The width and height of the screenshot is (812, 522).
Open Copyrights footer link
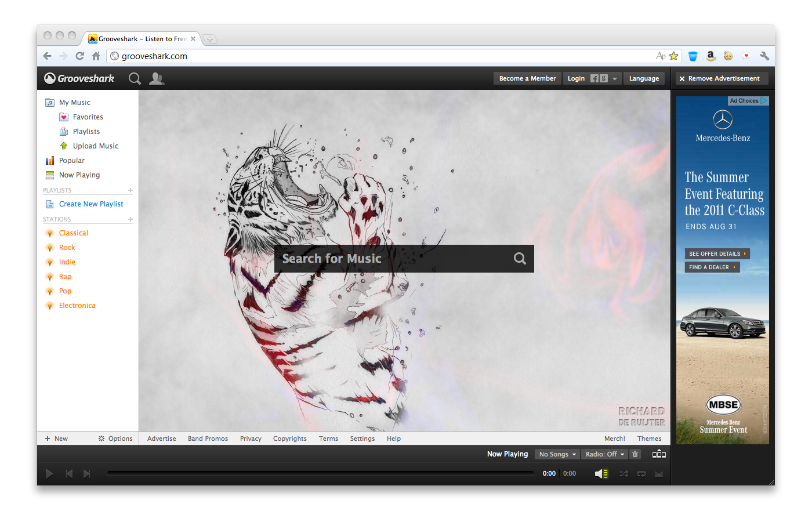pyautogui.click(x=290, y=438)
